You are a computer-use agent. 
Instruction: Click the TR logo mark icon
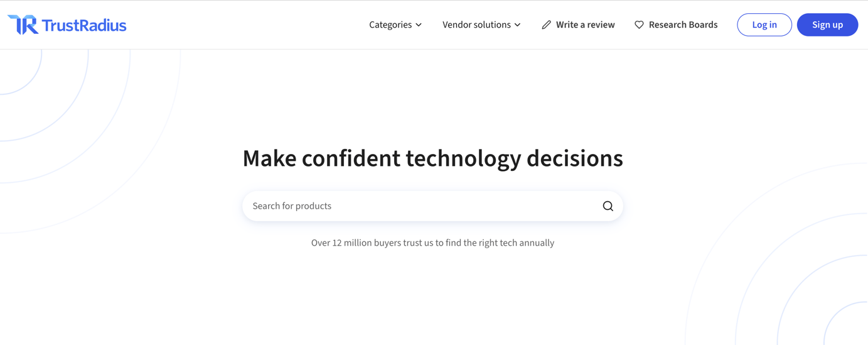pyautogui.click(x=23, y=25)
